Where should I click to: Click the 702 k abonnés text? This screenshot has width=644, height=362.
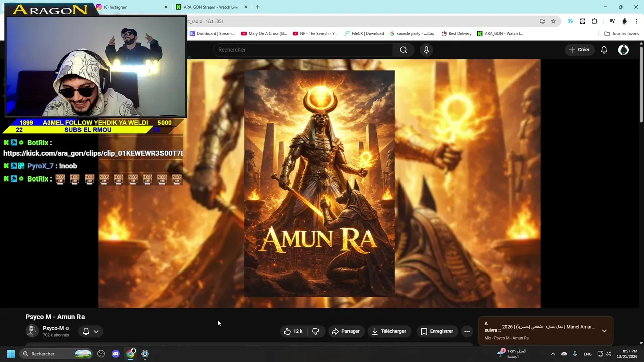(x=56, y=335)
